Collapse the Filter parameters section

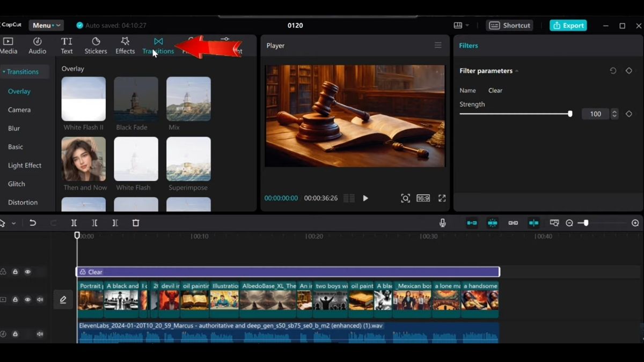pyautogui.click(x=517, y=70)
